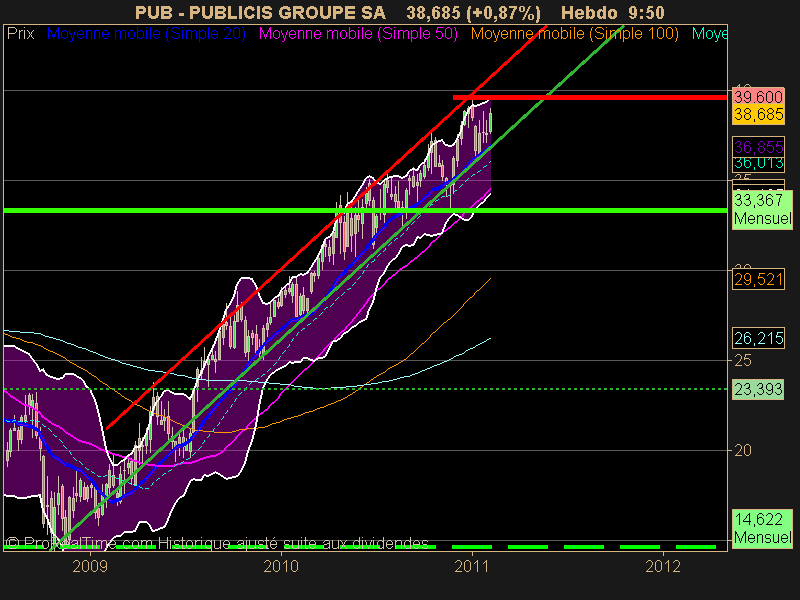Click the orange 29,521 price label
Image resolution: width=800 pixels, height=600 pixels.
[758, 280]
